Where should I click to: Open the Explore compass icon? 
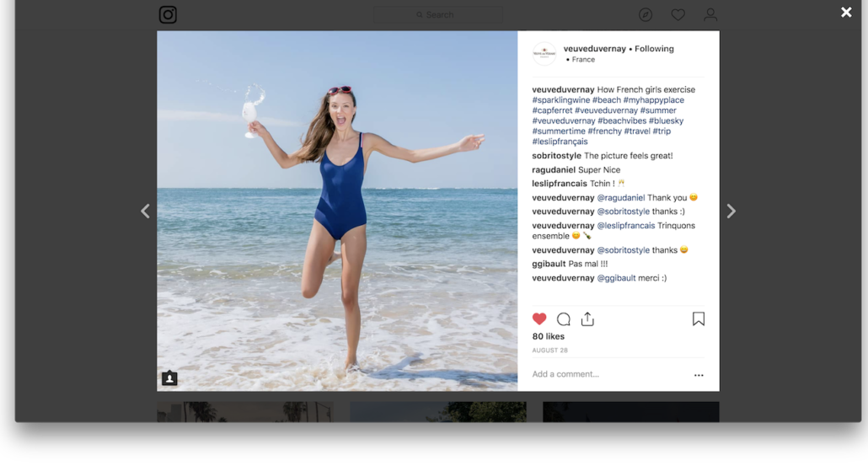[646, 15]
